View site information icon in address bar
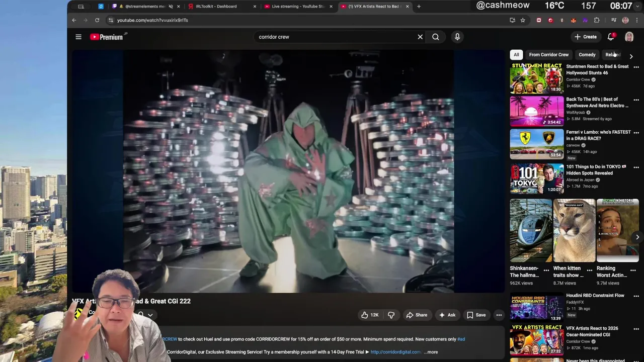Image resolution: width=644 pixels, height=362 pixels. coord(111,20)
